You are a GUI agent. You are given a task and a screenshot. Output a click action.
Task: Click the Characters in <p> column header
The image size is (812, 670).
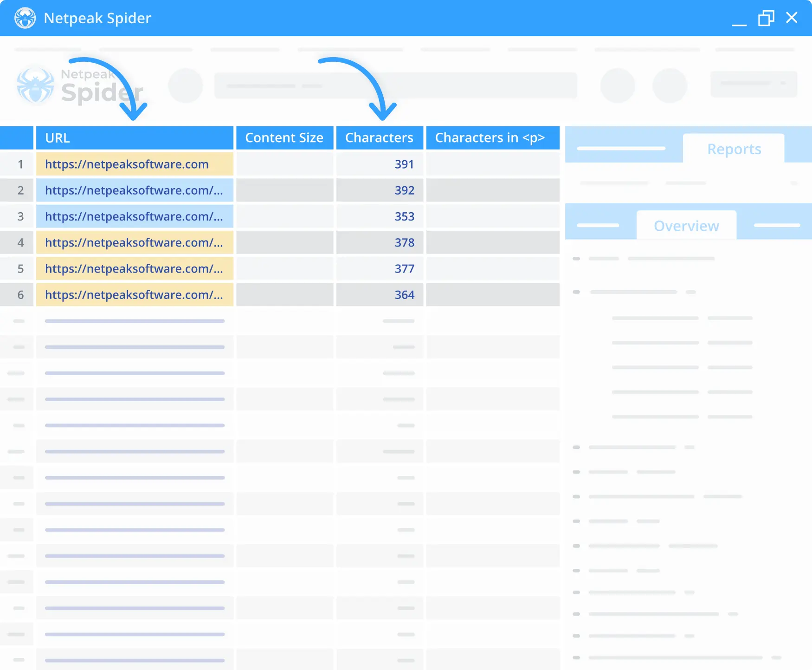(x=492, y=138)
